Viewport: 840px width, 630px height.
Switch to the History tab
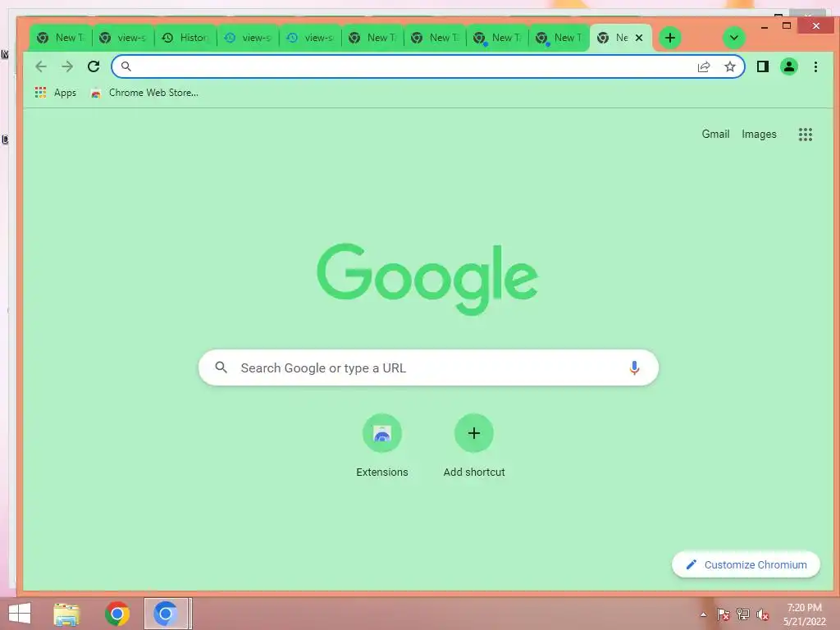(x=185, y=38)
